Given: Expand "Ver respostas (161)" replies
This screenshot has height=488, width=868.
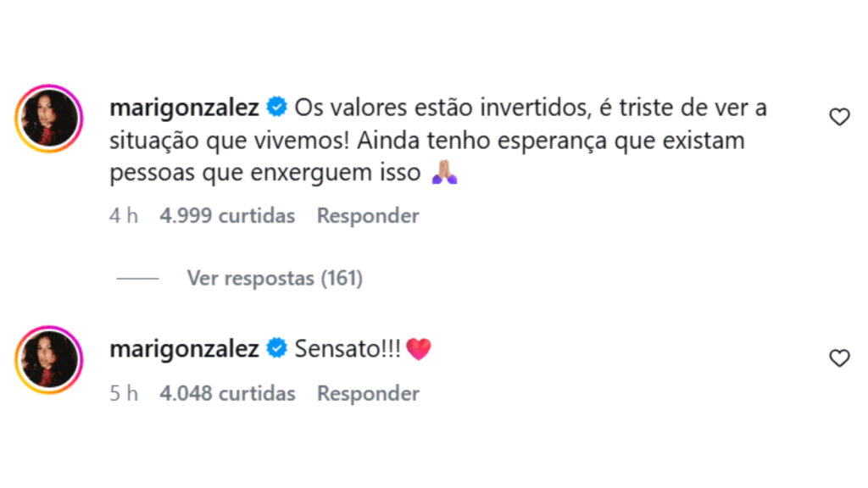Looking at the screenshot, I should click(x=275, y=278).
